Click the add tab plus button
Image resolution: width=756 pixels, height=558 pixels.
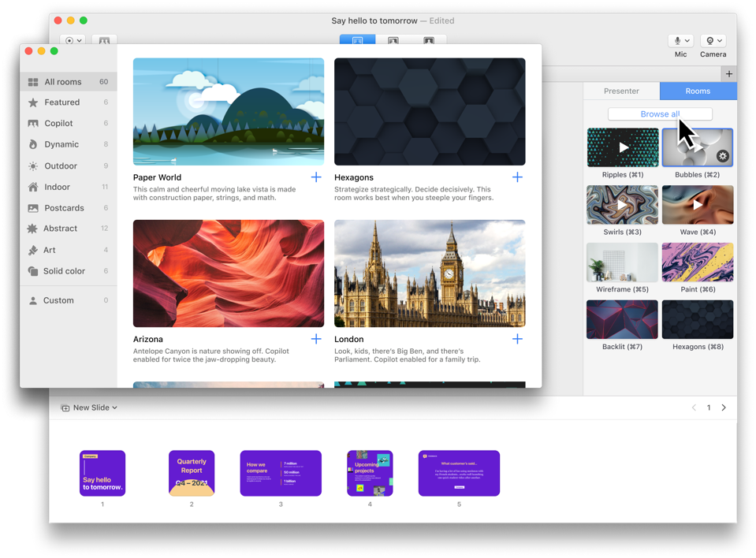pyautogui.click(x=728, y=74)
